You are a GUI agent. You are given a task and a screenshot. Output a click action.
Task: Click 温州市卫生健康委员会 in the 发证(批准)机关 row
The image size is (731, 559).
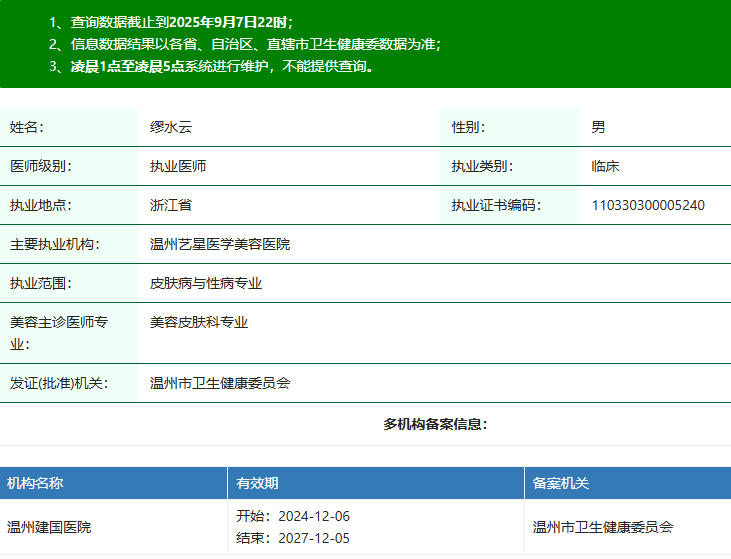pyautogui.click(x=220, y=383)
